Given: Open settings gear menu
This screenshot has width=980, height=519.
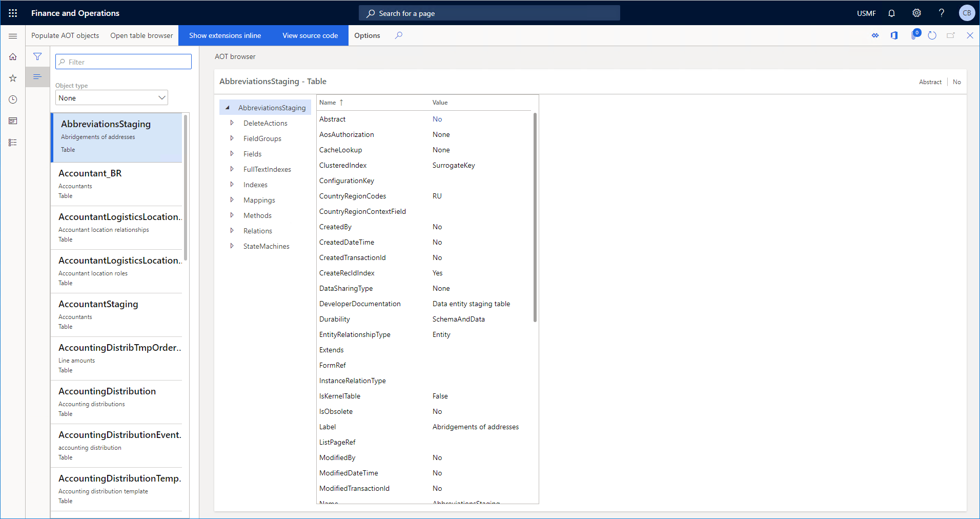Looking at the screenshot, I should 916,13.
